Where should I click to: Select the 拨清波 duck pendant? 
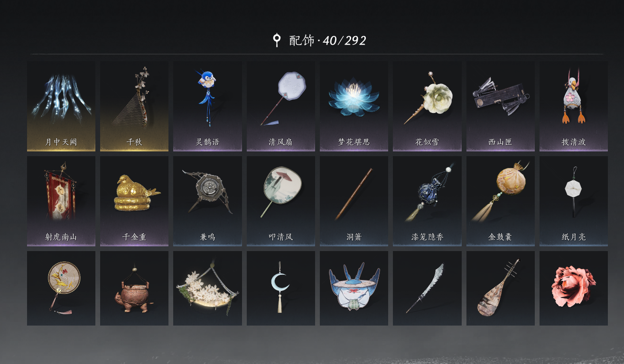(x=574, y=106)
